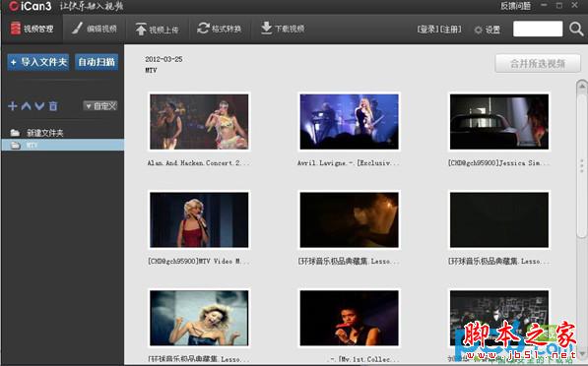Click the 新建文件夹 folder icon
The height and width of the screenshot is (366, 588).
(15, 133)
